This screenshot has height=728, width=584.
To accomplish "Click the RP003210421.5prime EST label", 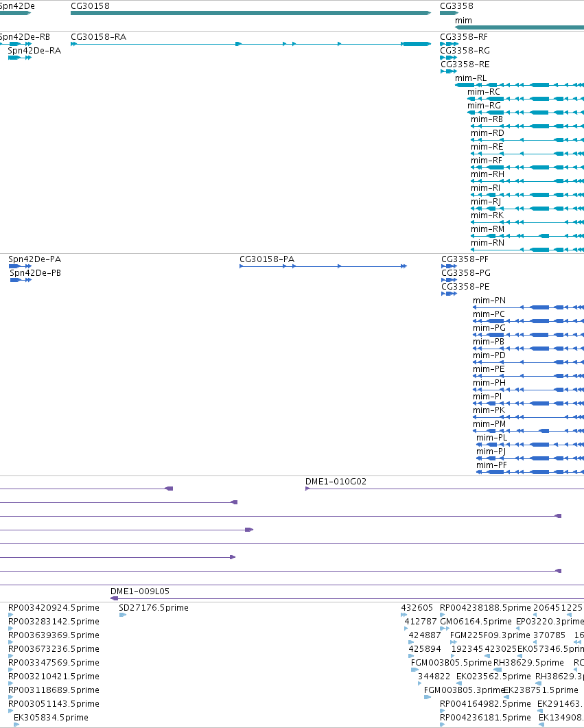I will pos(54,676).
